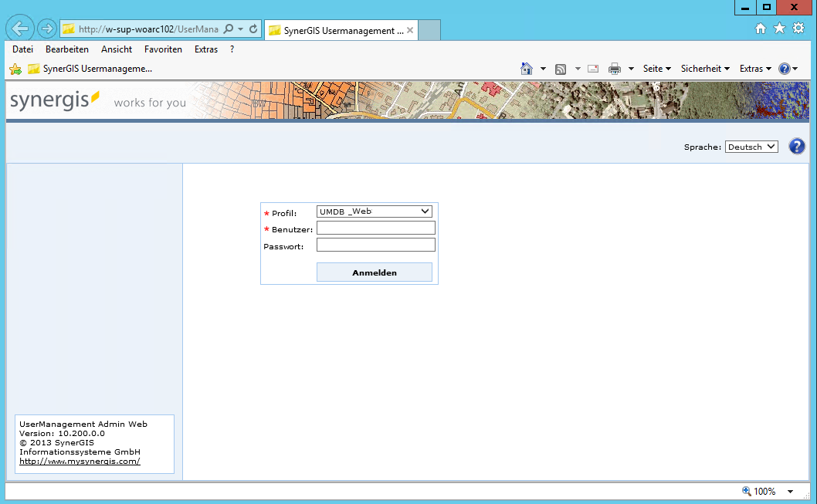Click the Home icon in the command bar
Viewport: 817px width, 504px height.
[527, 68]
